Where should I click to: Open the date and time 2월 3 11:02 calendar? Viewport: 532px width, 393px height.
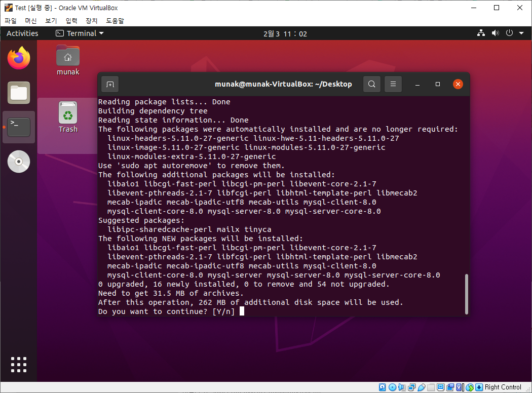[x=285, y=33]
